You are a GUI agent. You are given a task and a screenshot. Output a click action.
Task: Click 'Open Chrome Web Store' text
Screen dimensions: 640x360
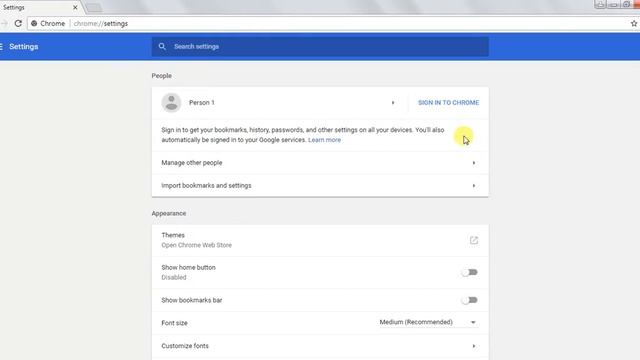[x=196, y=245]
